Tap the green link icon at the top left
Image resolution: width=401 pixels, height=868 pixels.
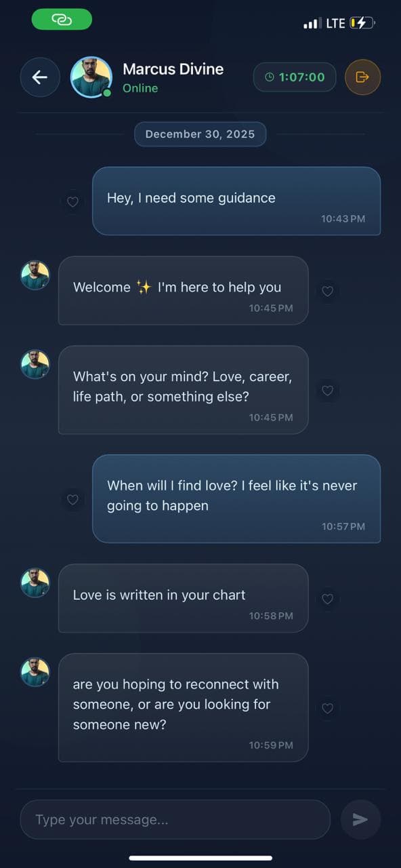(62, 20)
